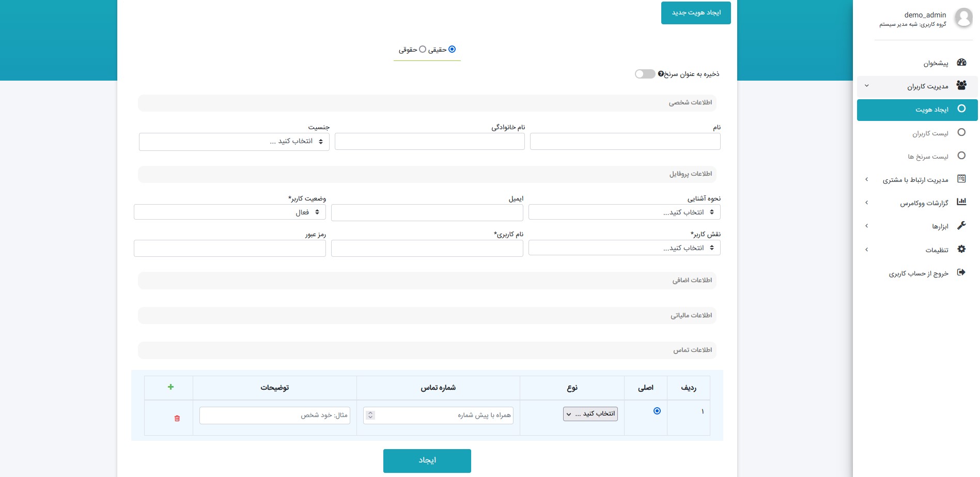Click the users group icon for مدیریت کاربران

(x=961, y=86)
